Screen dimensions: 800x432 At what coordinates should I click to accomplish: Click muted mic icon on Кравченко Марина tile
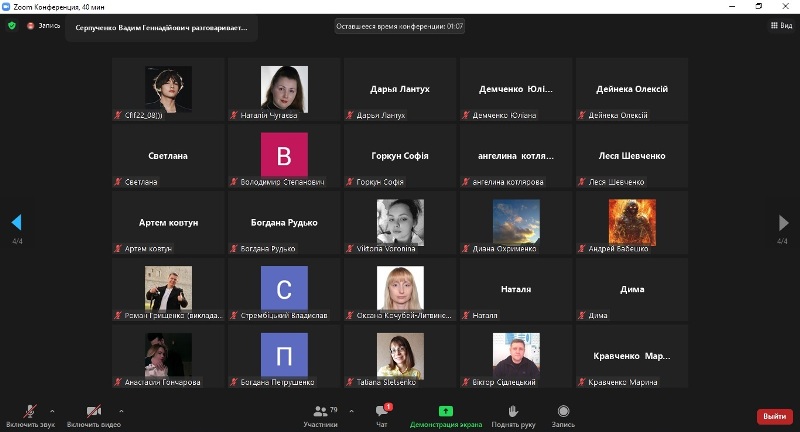pos(582,383)
